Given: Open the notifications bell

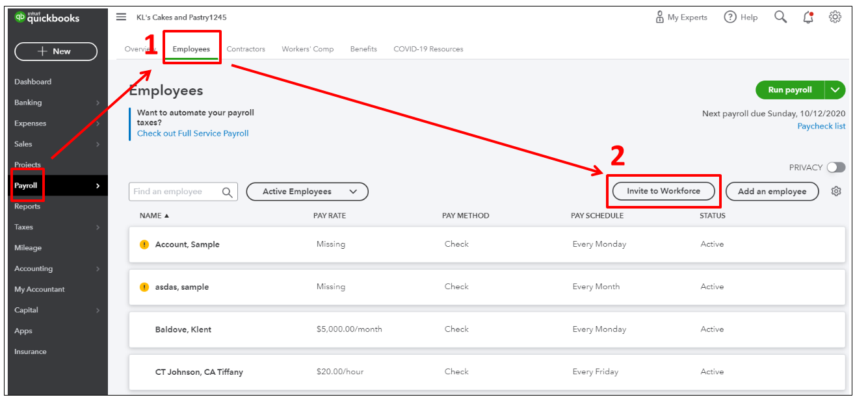Looking at the screenshot, I should (x=808, y=18).
